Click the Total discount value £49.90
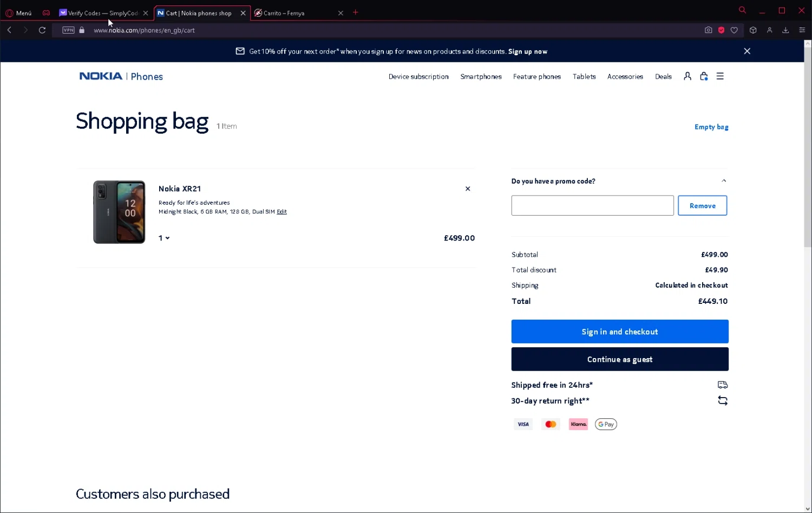 716,270
